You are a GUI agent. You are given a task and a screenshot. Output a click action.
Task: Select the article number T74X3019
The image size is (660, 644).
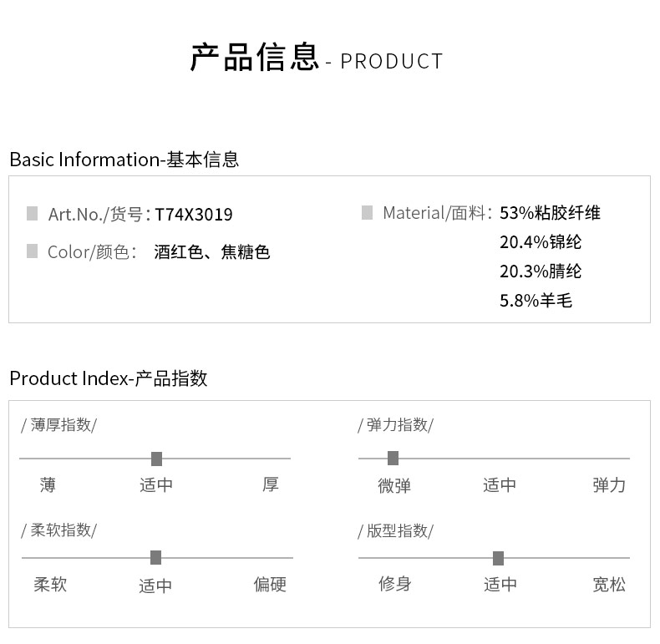194,215
